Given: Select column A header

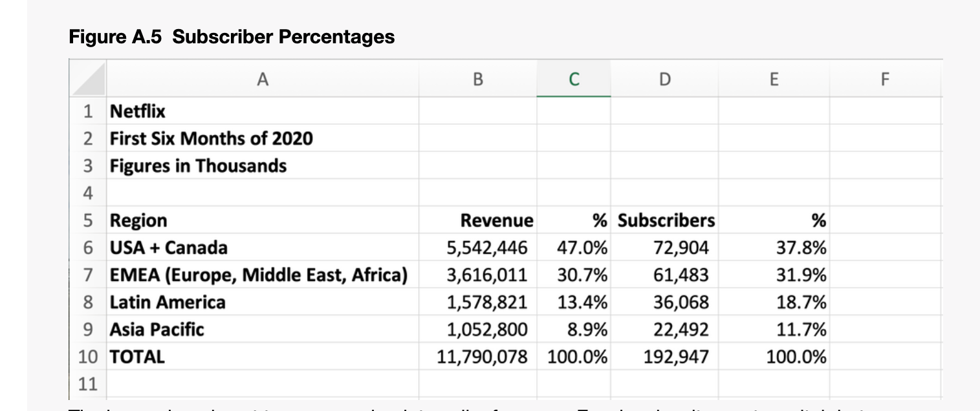Looking at the screenshot, I should coord(262,79).
